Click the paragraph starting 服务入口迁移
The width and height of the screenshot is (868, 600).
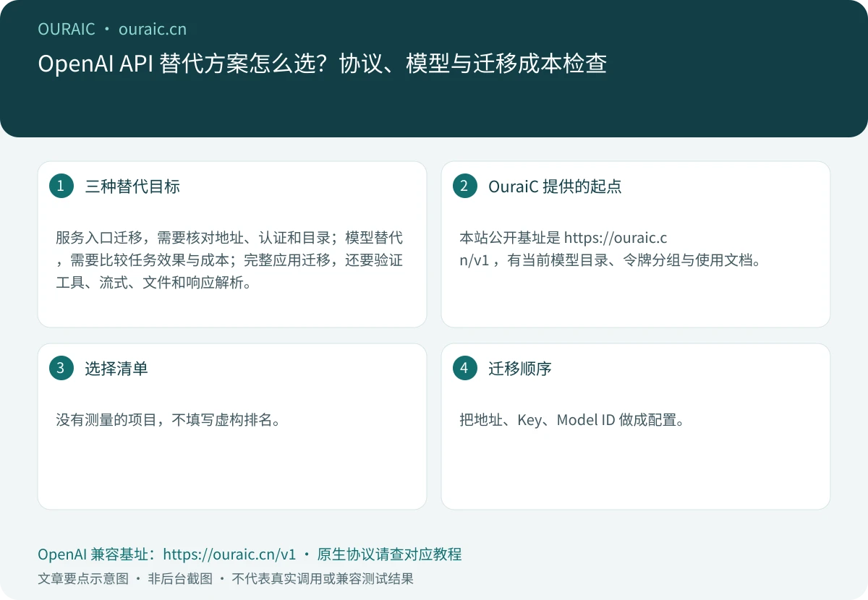coord(229,260)
